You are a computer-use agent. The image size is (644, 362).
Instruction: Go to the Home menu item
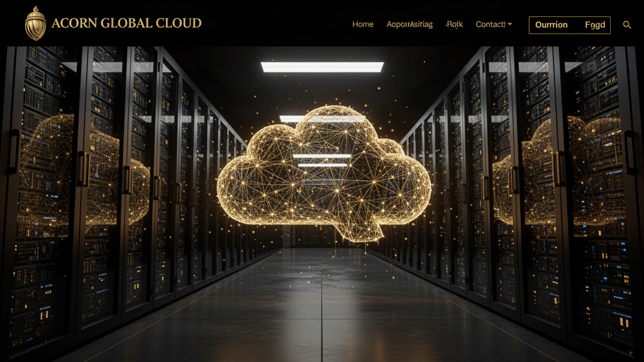363,25
